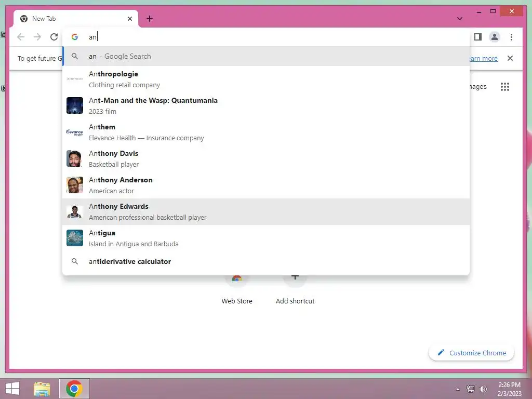Click the taskbar clock showing 2:26 PM
532x399 pixels.
pyautogui.click(x=509, y=389)
